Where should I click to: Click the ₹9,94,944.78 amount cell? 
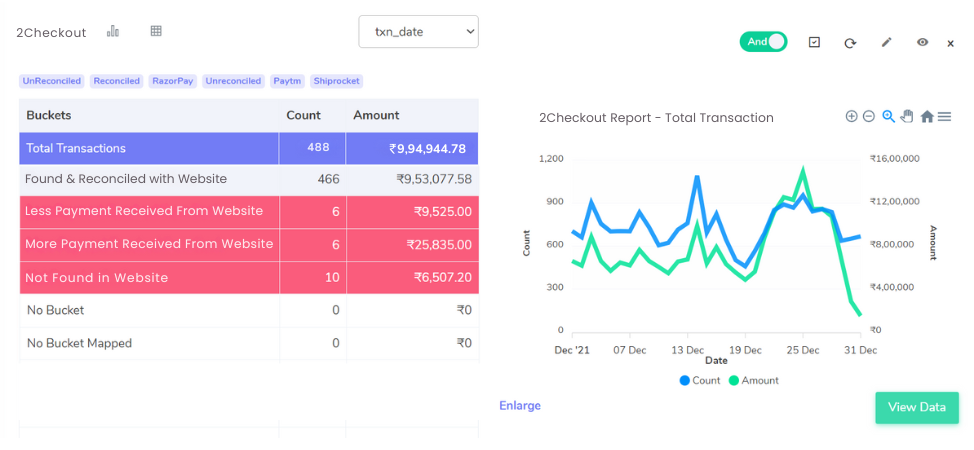pyautogui.click(x=412, y=149)
